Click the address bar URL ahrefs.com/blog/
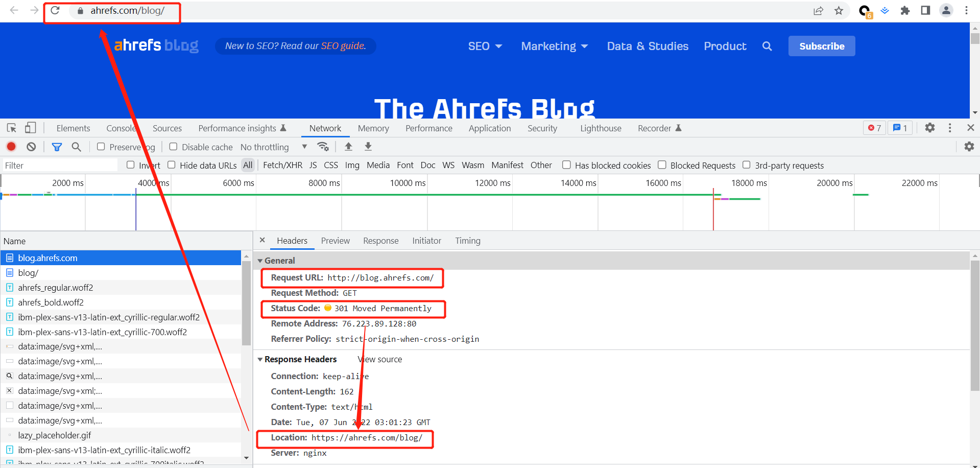 click(x=128, y=11)
